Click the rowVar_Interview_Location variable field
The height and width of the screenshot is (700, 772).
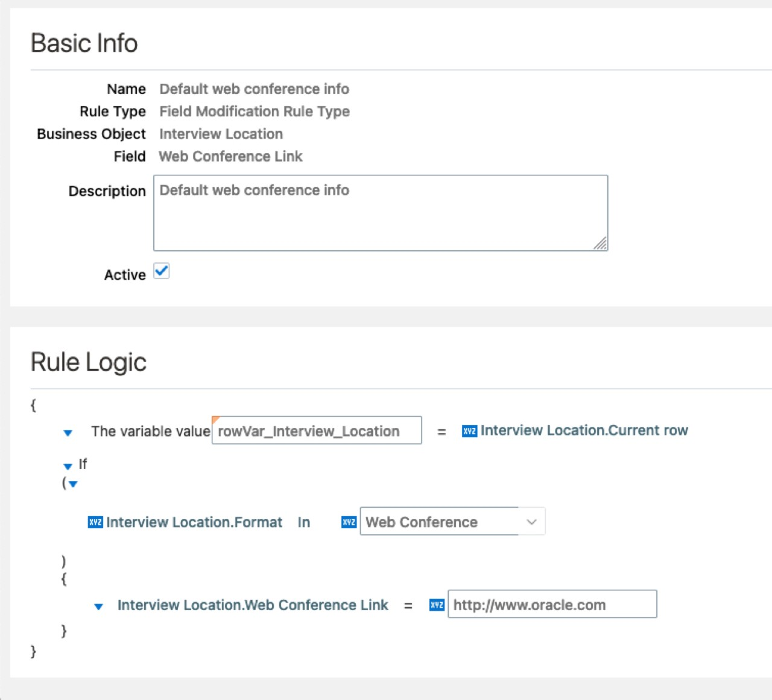point(316,430)
